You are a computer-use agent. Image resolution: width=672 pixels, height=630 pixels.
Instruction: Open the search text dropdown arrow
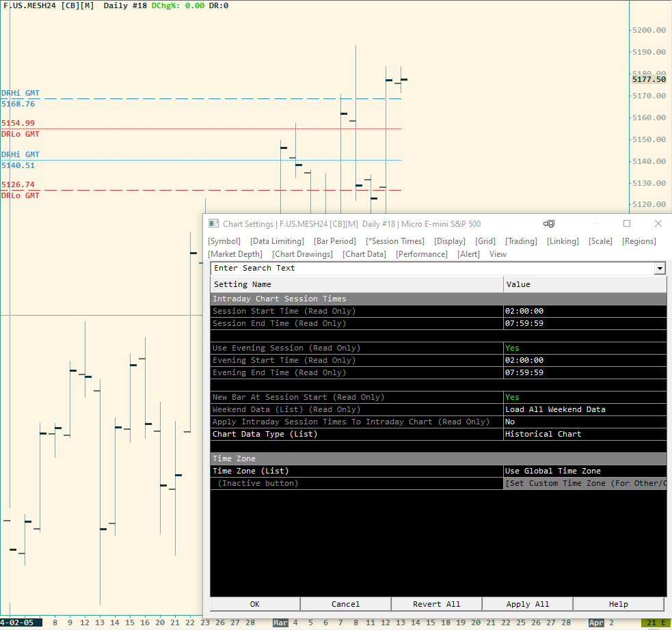(x=660, y=269)
